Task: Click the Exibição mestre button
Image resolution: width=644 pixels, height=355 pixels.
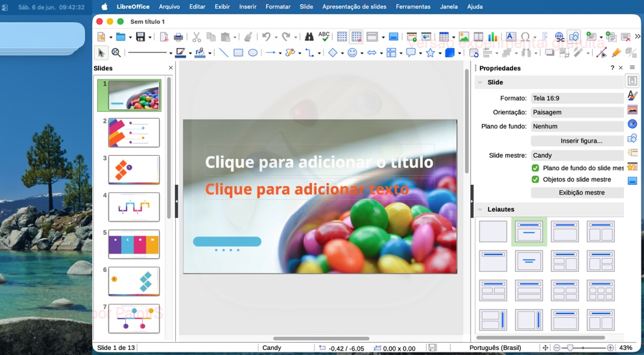Action: click(x=577, y=193)
